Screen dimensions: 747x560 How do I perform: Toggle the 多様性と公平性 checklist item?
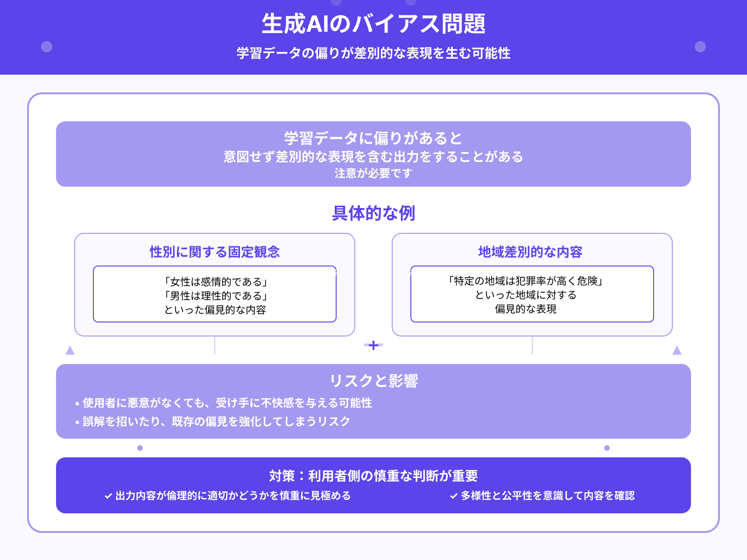[546, 496]
